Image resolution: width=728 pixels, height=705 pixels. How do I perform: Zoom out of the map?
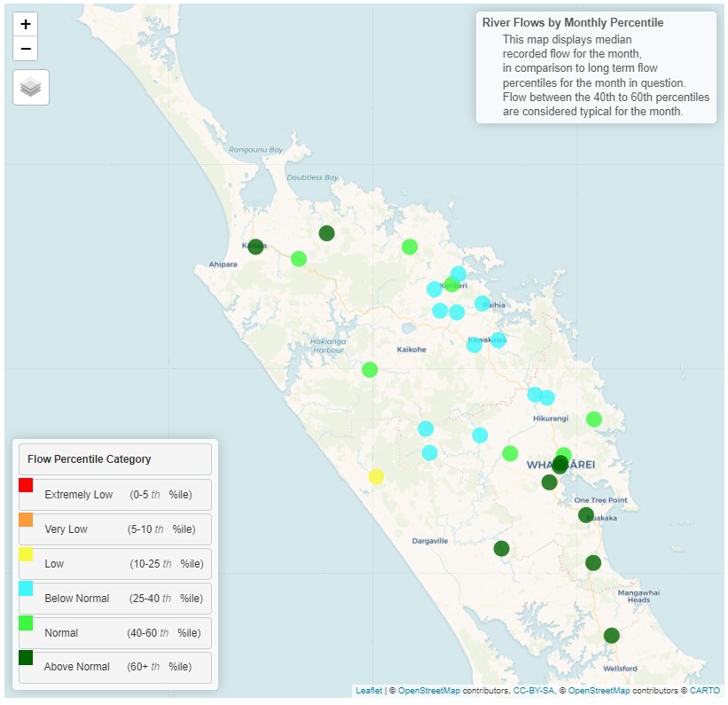[x=26, y=49]
